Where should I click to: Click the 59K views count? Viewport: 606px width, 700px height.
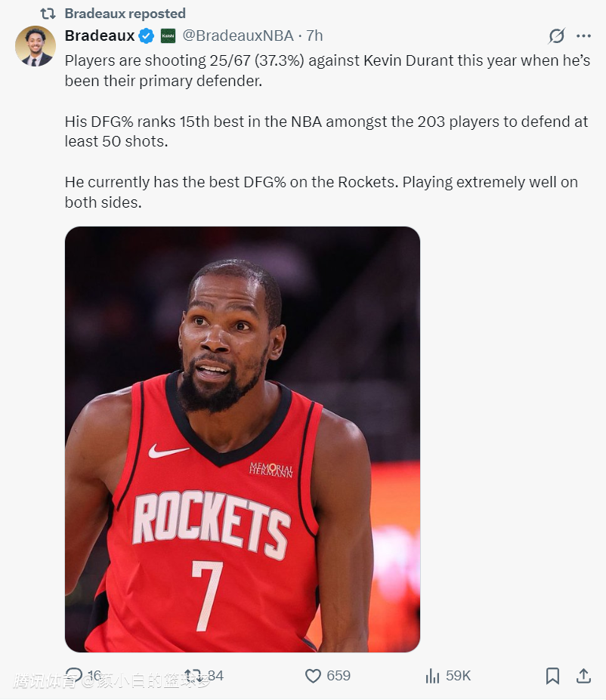pos(458,676)
